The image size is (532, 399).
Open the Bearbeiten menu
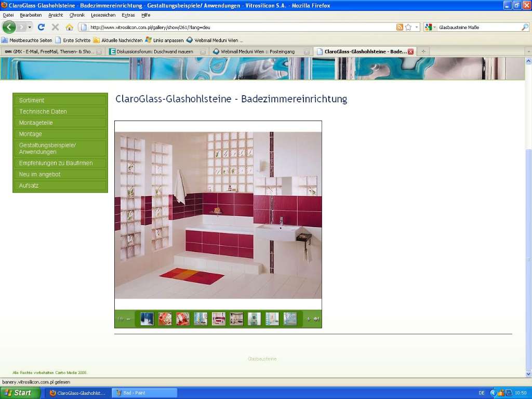(x=31, y=15)
